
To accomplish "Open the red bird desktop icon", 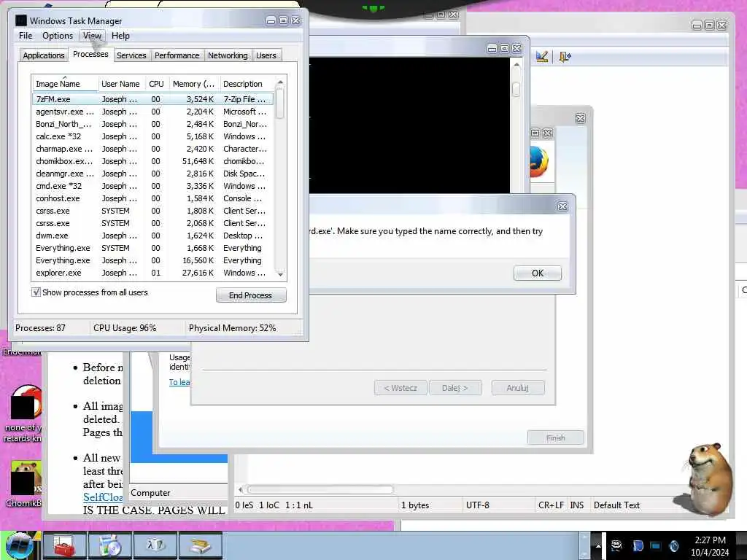I will (23, 413).
